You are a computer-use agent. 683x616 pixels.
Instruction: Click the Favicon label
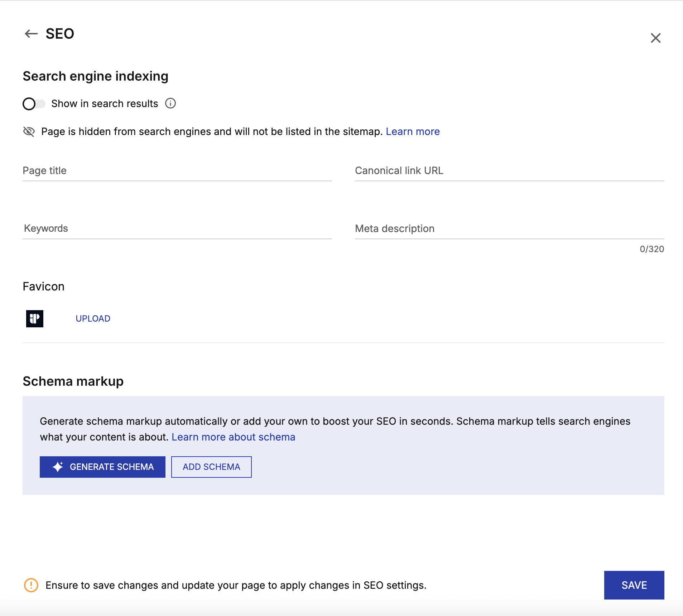tap(44, 287)
